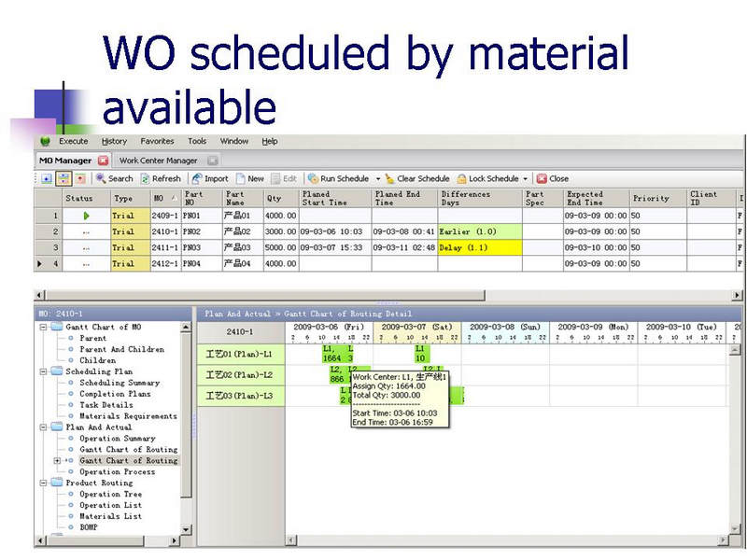The image size is (747, 560).
Task: Click Gantt bar L1 10 on Saturday
Action: [422, 354]
